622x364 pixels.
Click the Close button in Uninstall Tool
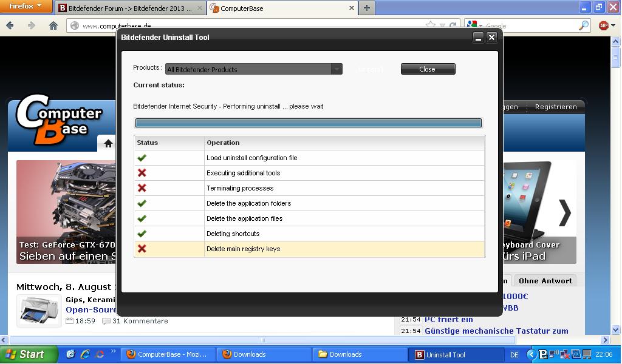428,69
